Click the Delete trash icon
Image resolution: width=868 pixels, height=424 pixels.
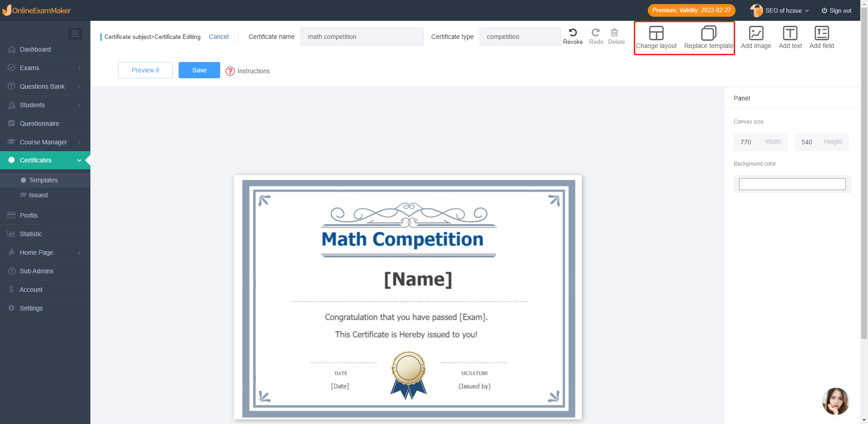614,33
